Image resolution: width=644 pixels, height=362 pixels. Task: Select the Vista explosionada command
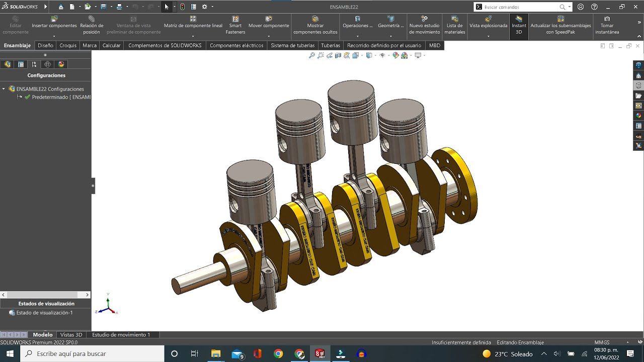[x=489, y=25]
